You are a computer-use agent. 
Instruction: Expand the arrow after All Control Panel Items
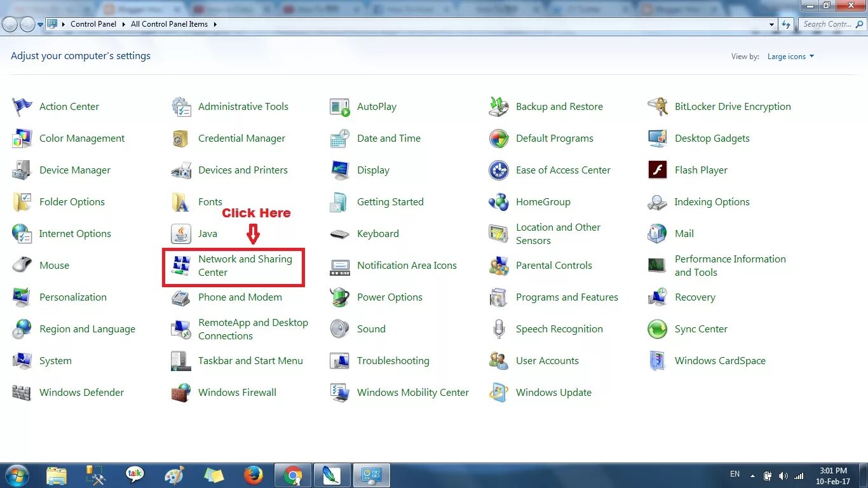[x=215, y=24]
